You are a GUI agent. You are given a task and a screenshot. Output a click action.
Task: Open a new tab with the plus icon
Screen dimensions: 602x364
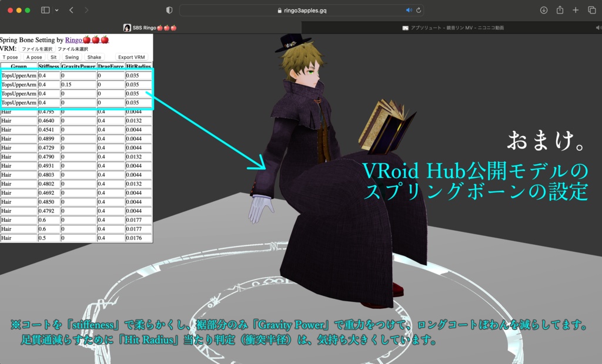pos(575,10)
